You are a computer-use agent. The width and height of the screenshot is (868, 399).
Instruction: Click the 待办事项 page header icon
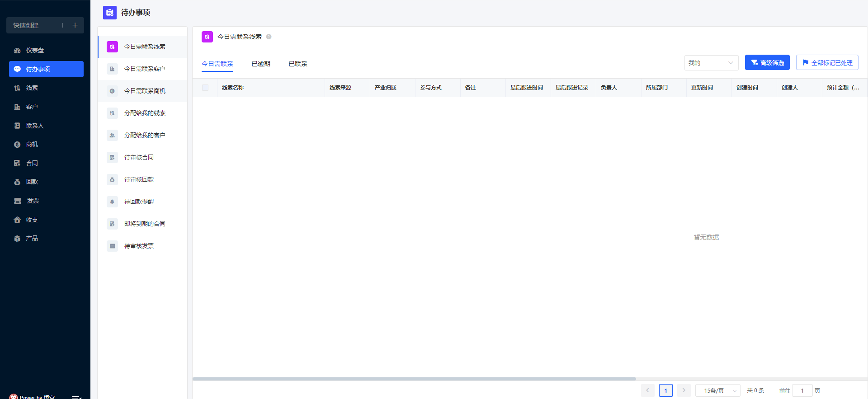110,13
